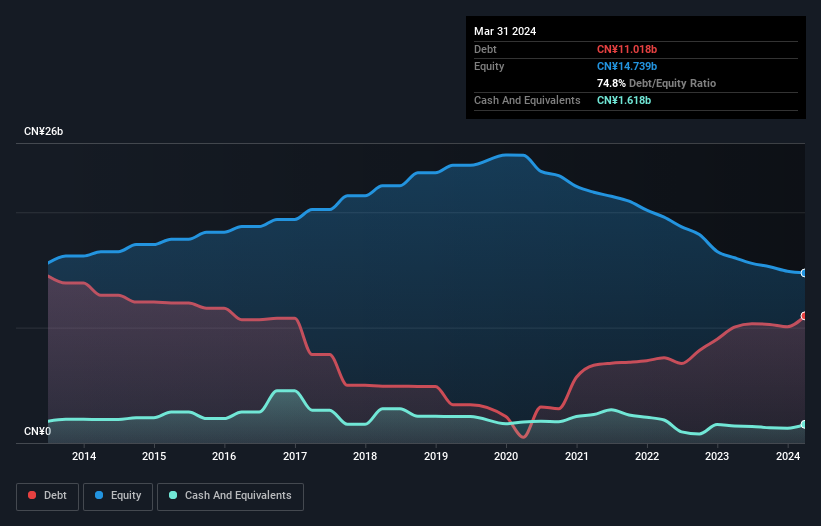The image size is (821, 526).
Task: Click the 2023 x-axis label
Action: 717,456
